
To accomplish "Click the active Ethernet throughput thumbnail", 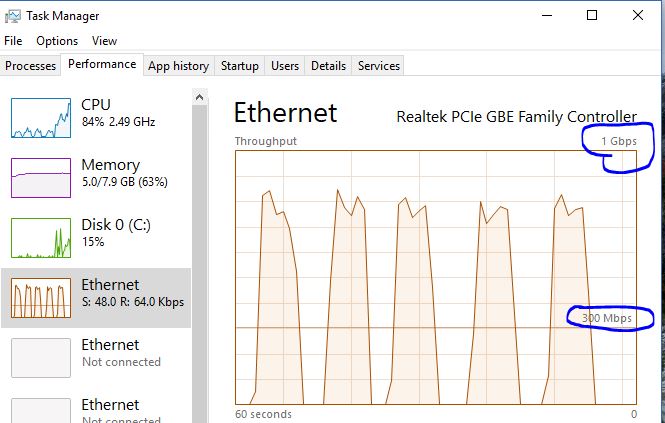I will coord(41,298).
